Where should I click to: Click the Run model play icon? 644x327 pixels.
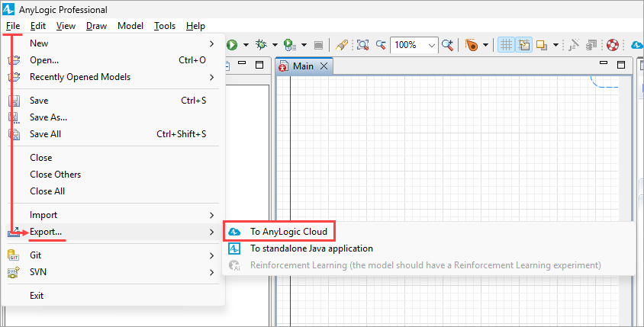[232, 45]
